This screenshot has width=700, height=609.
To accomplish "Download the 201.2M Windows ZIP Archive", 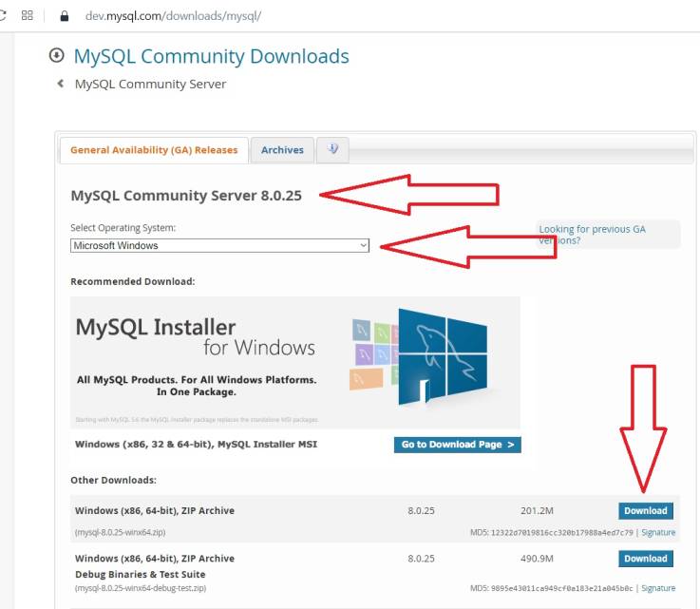I will pyautogui.click(x=646, y=511).
